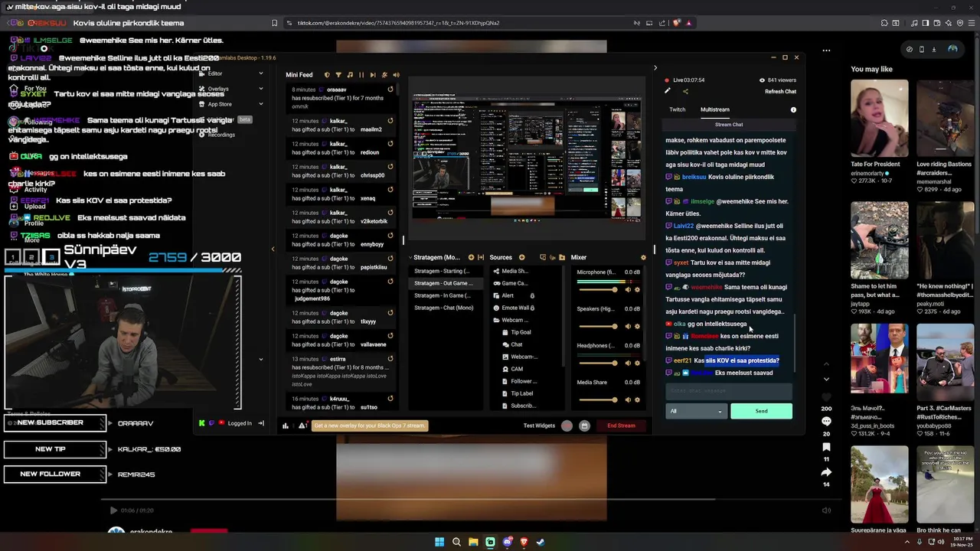The image size is (980, 551).
Task: Click the music note icon in Mini Feed
Action: coord(350,75)
